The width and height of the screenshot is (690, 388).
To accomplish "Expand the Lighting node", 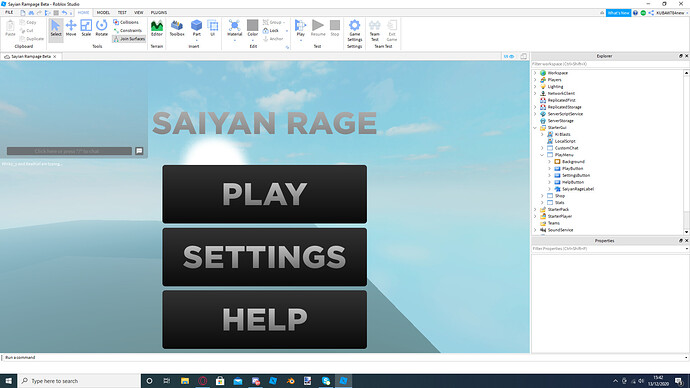I will click(x=536, y=87).
